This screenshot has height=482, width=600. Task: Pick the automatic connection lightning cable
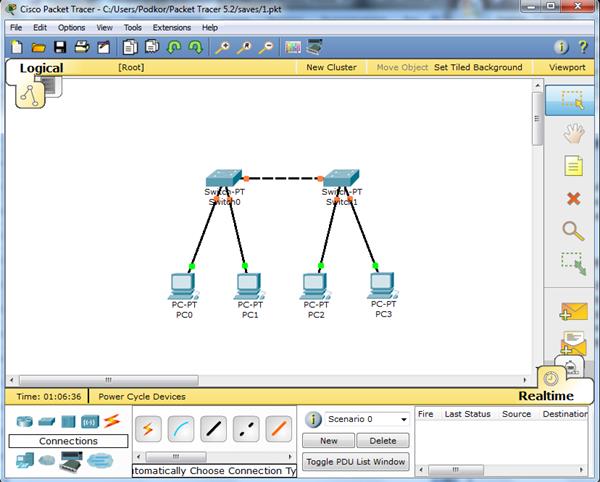click(x=148, y=429)
